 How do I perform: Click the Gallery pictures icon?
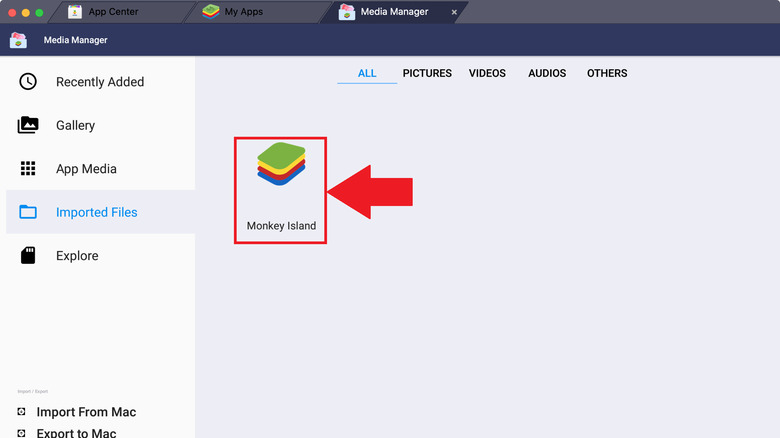[x=28, y=125]
